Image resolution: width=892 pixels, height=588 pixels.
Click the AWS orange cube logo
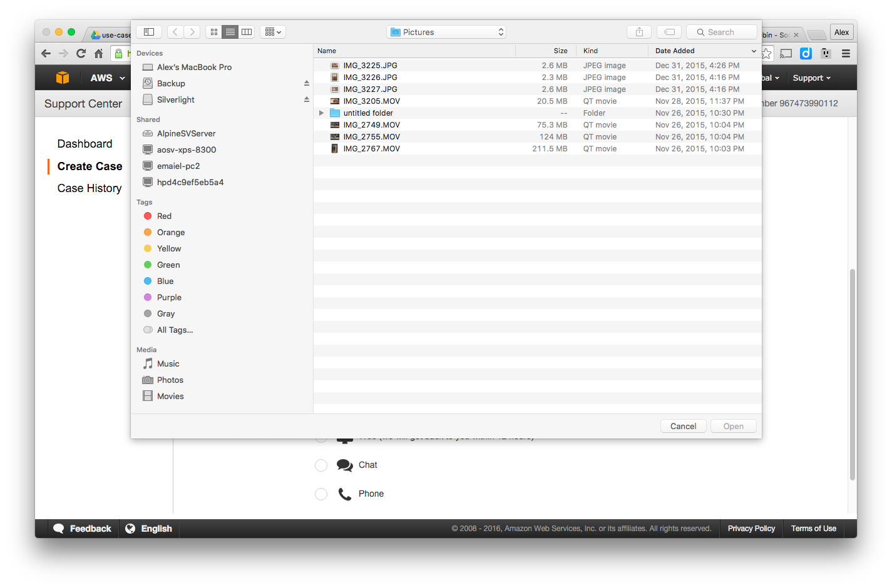point(63,78)
